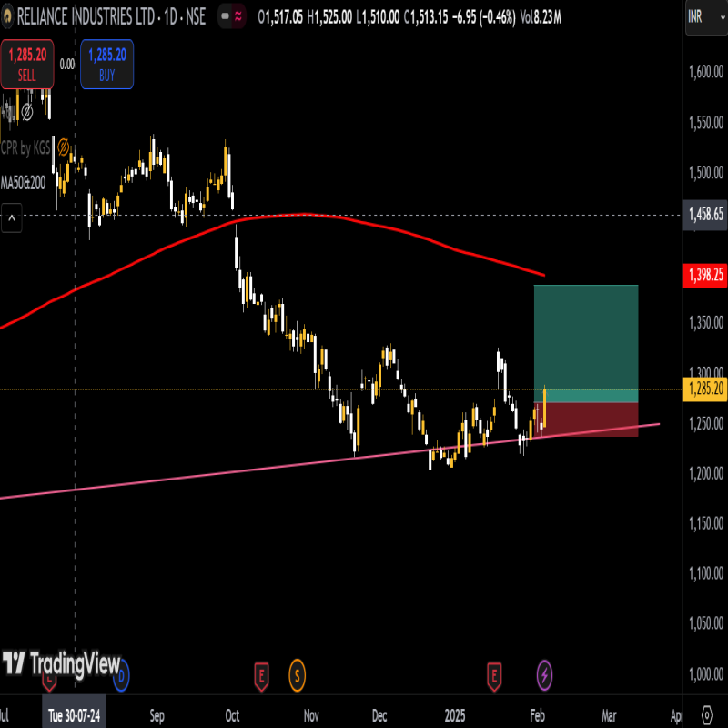Click the 1,200.00 price axis label

pos(706,473)
